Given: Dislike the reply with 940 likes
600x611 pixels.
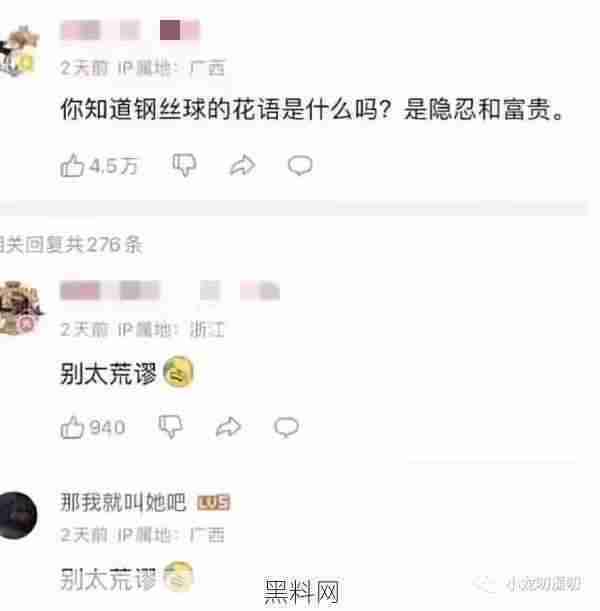Looking at the screenshot, I should click(171, 427).
